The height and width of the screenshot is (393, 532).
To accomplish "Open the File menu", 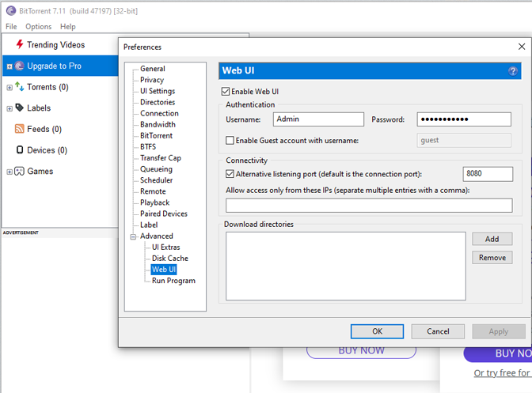I will click(11, 26).
